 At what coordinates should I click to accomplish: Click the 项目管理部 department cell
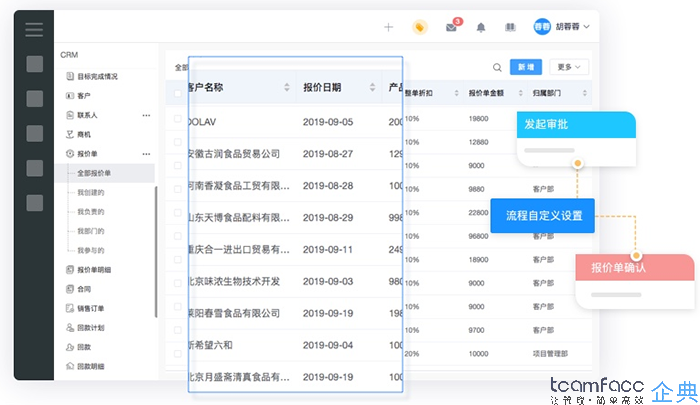[x=550, y=354]
